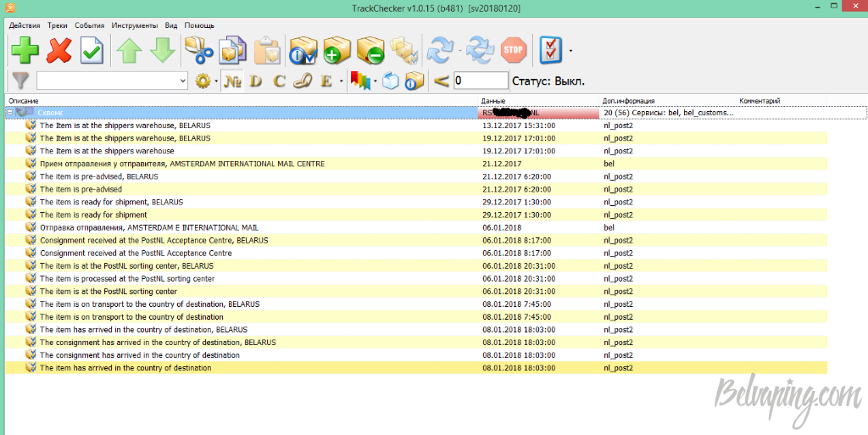
Task: Click the box with green plus icon
Action: click(337, 50)
